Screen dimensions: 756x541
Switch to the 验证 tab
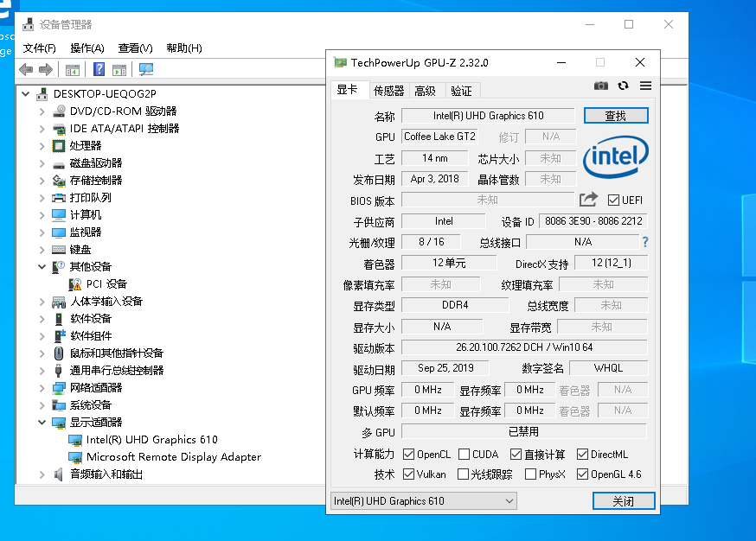click(x=461, y=91)
